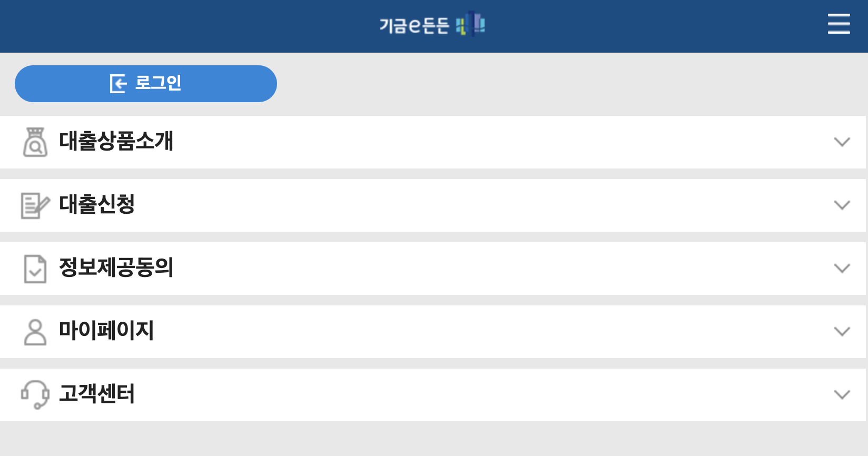868x456 pixels.
Task: Click the 고객센터 menu row
Action: pyautogui.click(x=97, y=394)
